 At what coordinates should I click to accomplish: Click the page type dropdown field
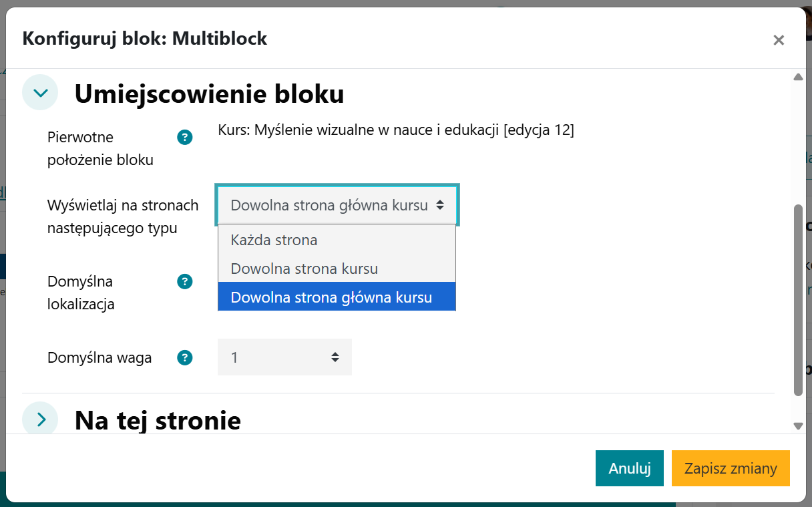point(337,205)
